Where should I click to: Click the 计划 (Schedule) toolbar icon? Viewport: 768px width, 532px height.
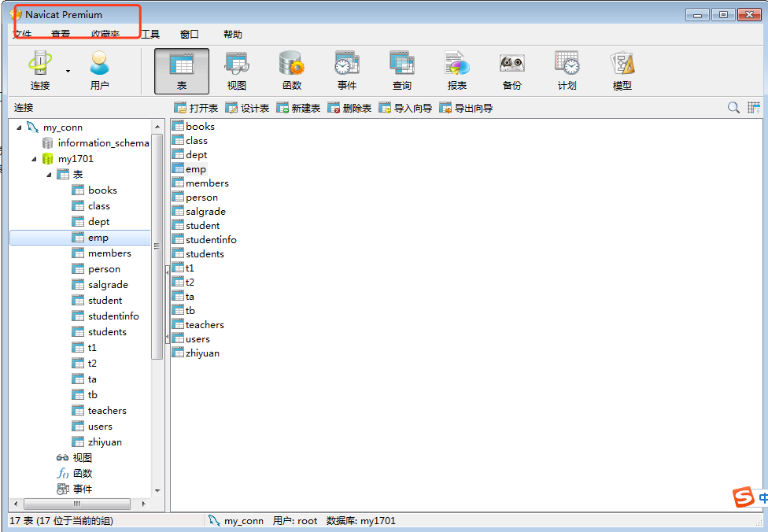point(567,71)
